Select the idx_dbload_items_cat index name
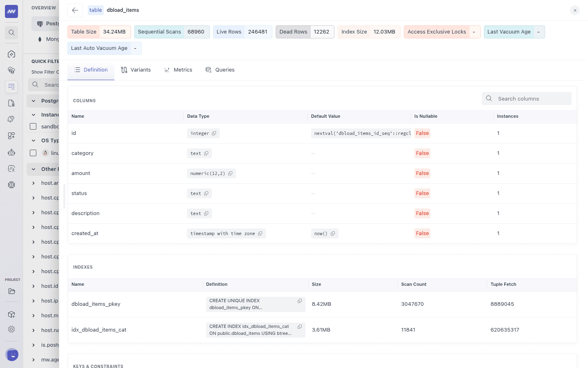This screenshot has height=368, width=588. click(x=99, y=330)
